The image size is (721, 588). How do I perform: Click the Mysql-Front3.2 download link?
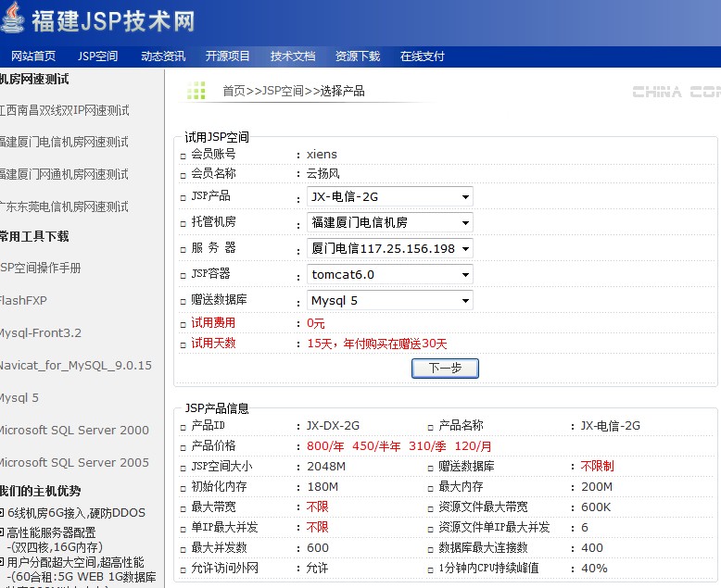(40, 332)
